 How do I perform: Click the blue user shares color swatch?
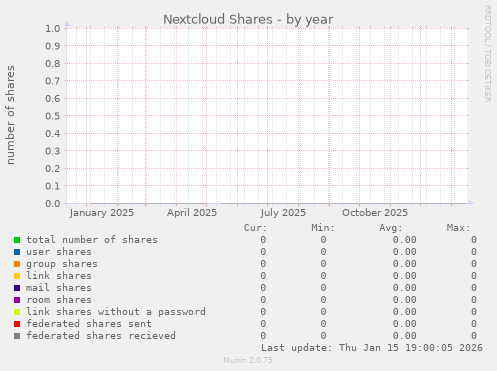(17, 252)
